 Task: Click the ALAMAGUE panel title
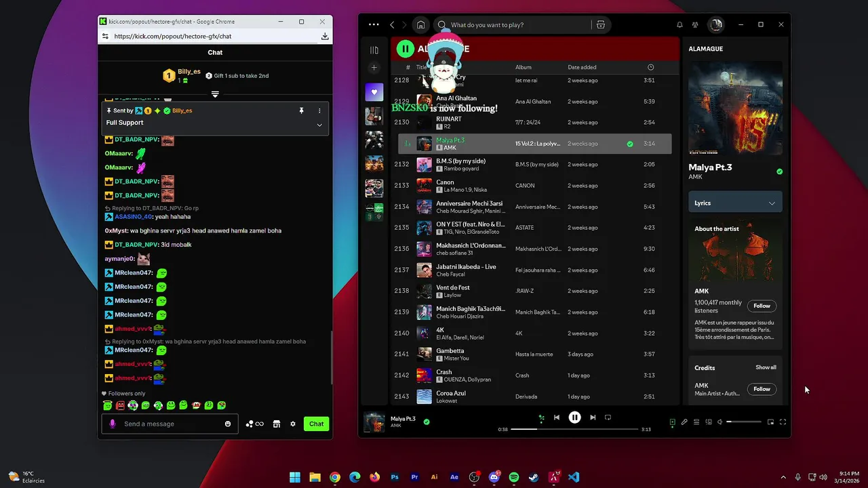[705, 49]
